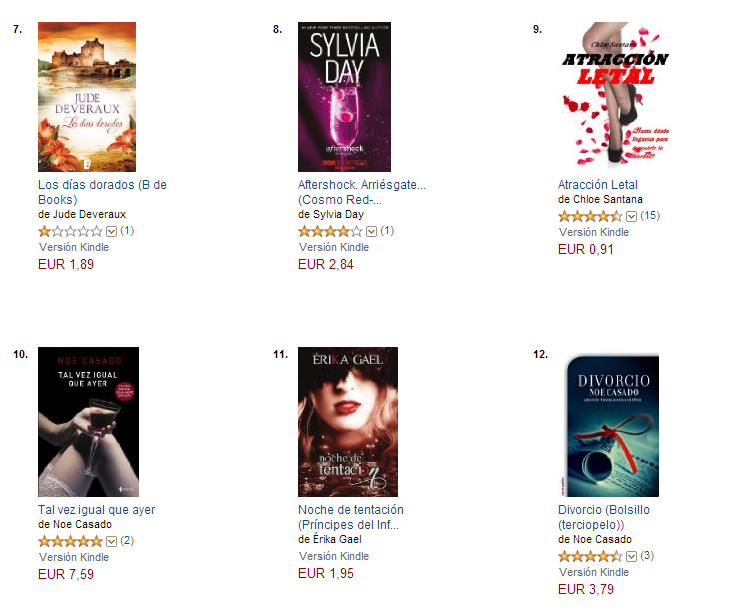Screen dimensions: 753x612
Task: Open Tal vez igual que ayer cover
Action: click(88, 422)
